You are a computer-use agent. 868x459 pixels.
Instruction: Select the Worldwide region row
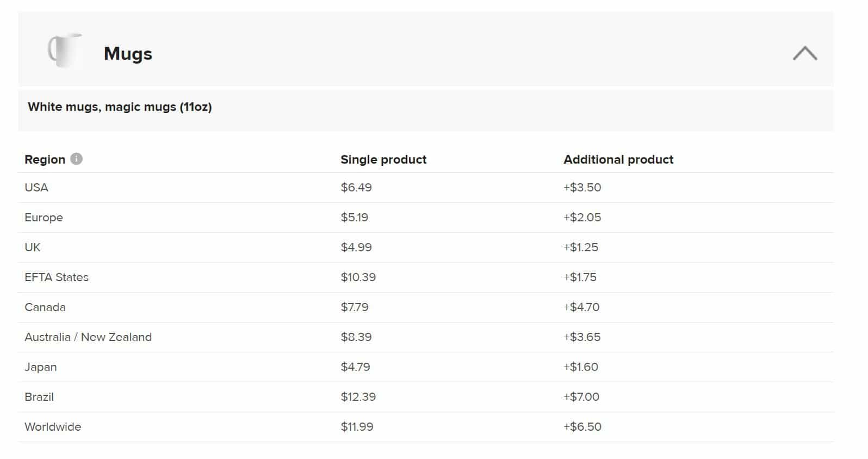53,426
